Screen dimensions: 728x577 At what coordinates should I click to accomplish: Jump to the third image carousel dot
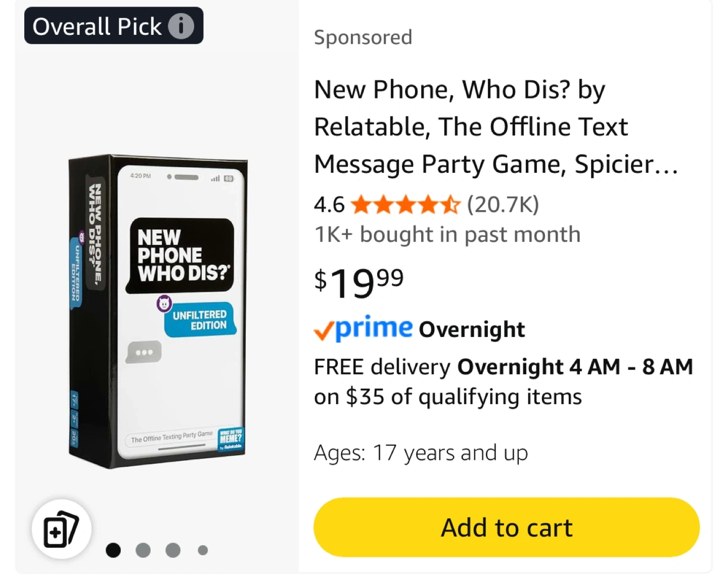pyautogui.click(x=173, y=550)
